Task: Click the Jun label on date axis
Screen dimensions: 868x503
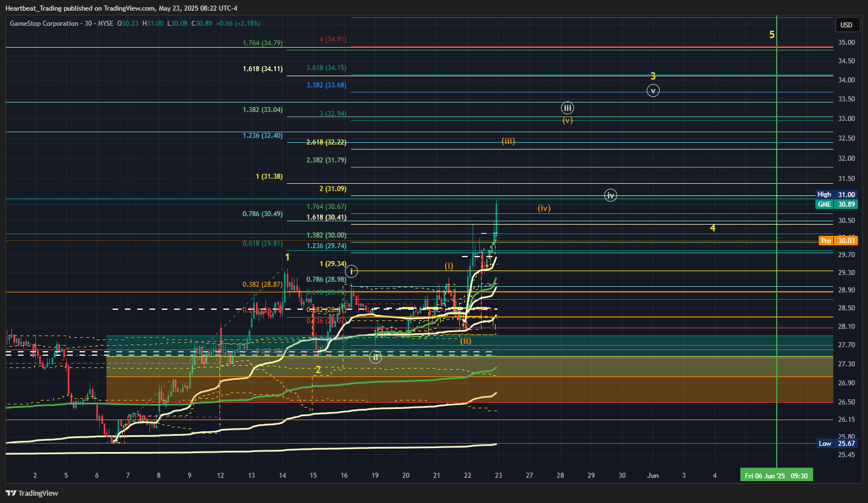Action: point(653,476)
